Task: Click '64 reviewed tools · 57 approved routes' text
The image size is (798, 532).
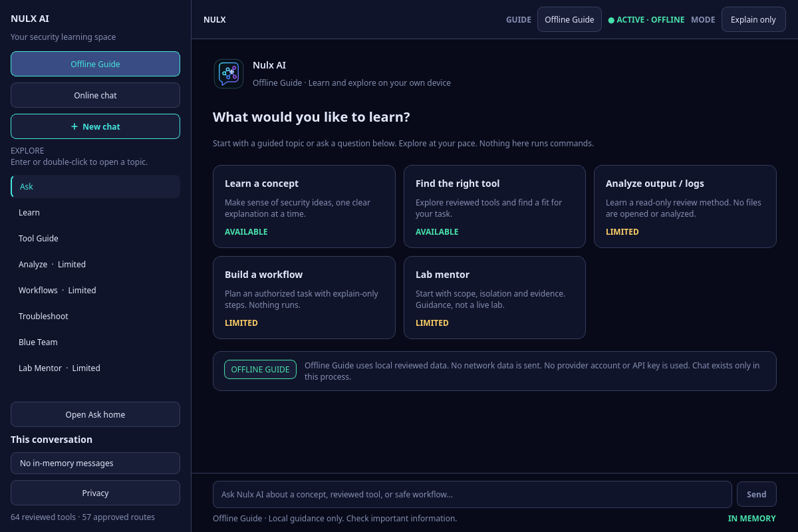Action: [x=82, y=517]
